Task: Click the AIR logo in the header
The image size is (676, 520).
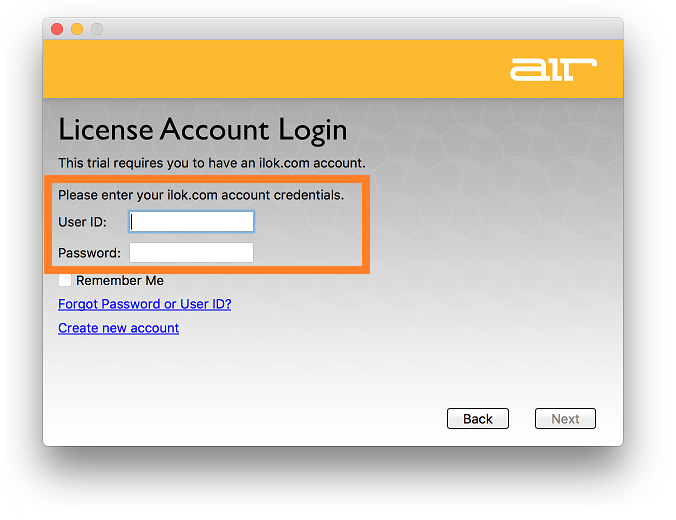Action: pyautogui.click(x=553, y=69)
